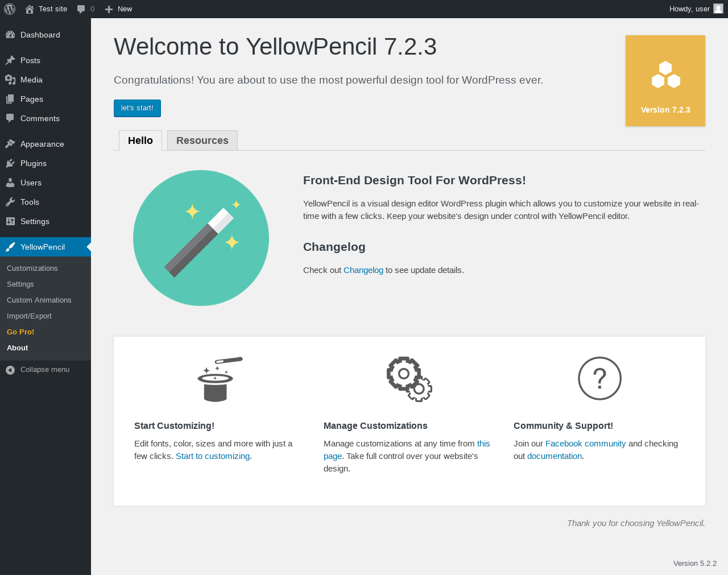The height and width of the screenshot is (575, 728).
Task: Click the YellowPencil brush icon
Action: click(10, 247)
